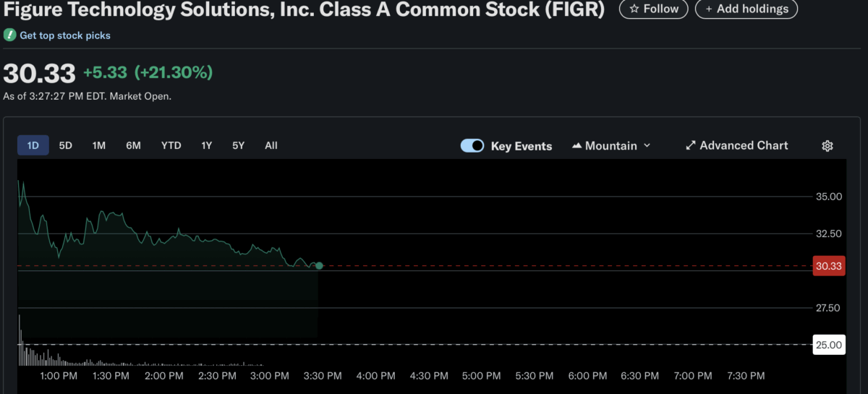The image size is (868, 394).
Task: Click the green dot at the latest chart point
Action: coord(319,266)
